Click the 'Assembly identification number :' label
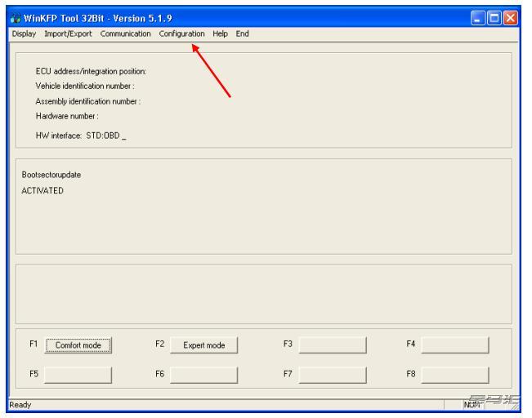Screen dimensions: 532x418 click(88, 101)
